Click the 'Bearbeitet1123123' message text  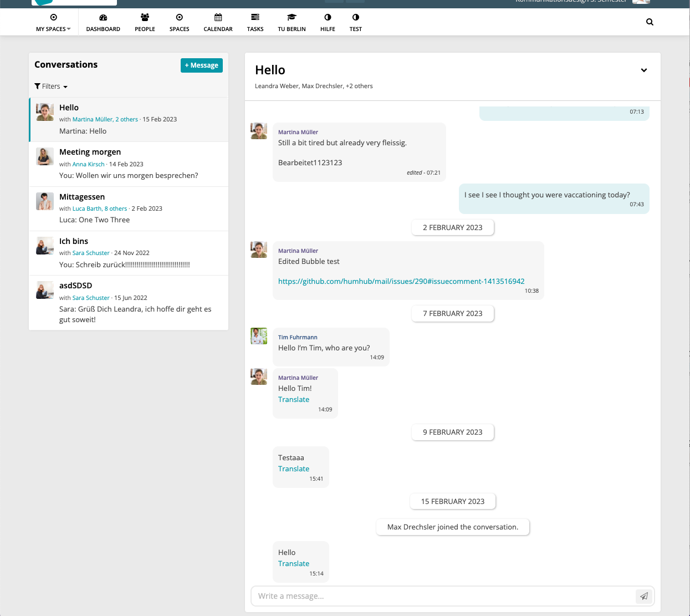coord(310,162)
